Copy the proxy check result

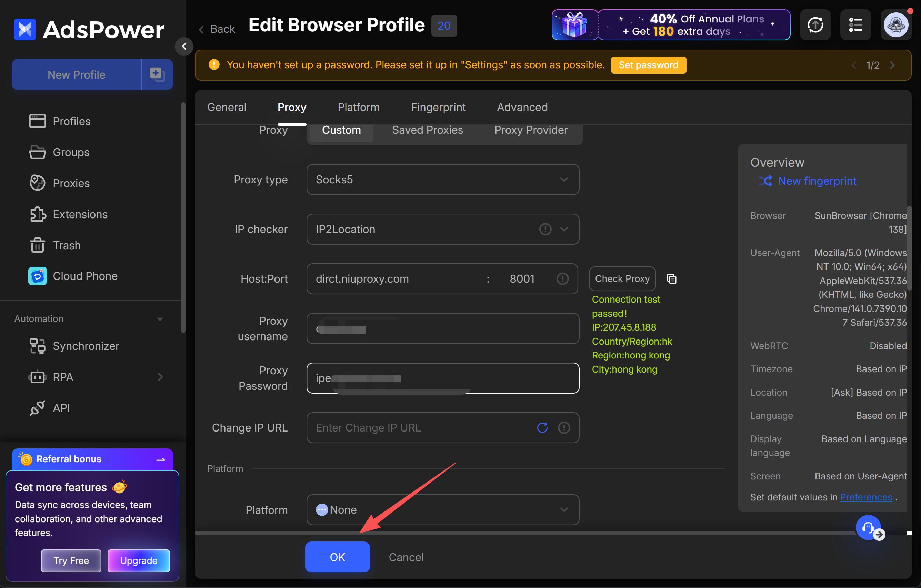coord(672,279)
